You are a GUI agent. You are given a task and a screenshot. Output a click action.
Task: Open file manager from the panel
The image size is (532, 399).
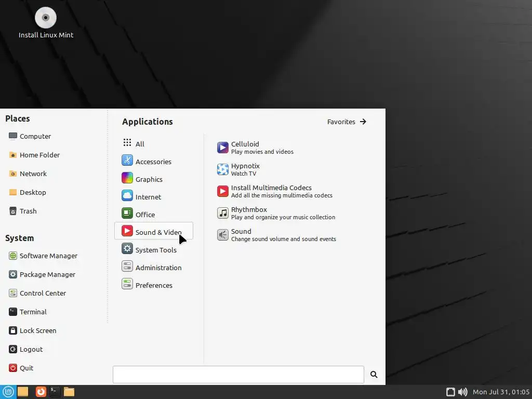pyautogui.click(x=69, y=392)
